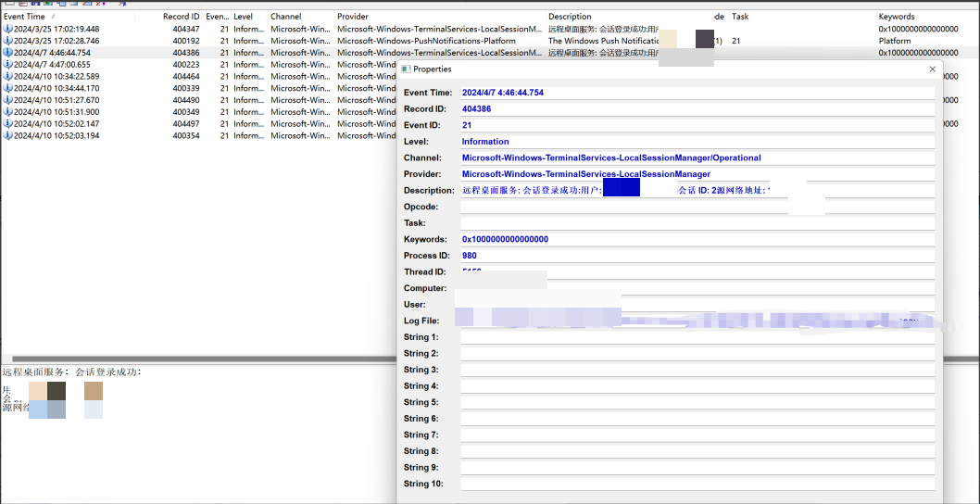Click the String 10 field in Properties
Image resolution: width=980 pixels, height=504 pixels.
coord(697,484)
